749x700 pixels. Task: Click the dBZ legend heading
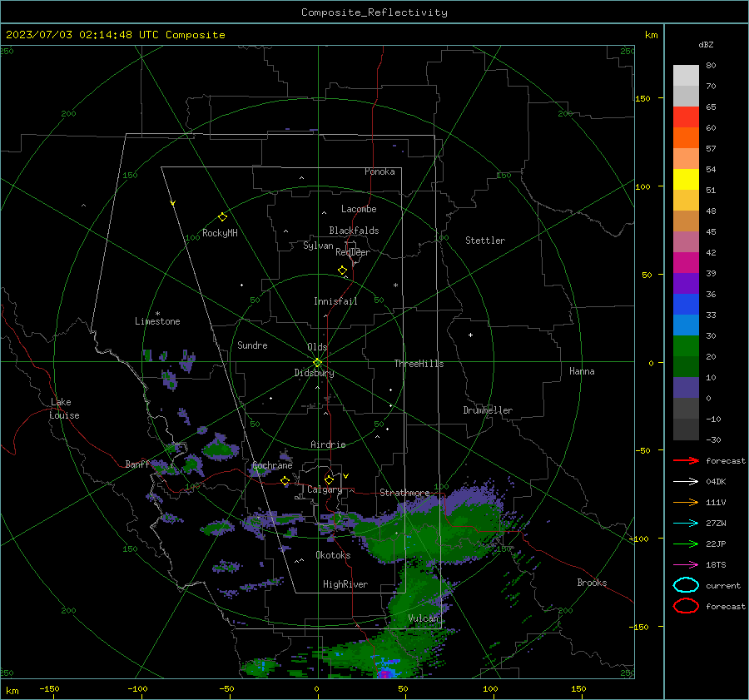(706, 44)
